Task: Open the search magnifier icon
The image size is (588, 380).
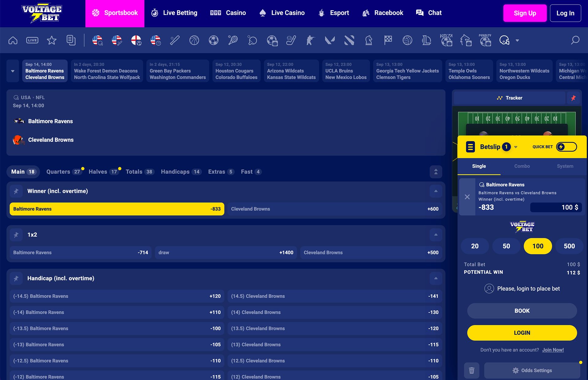Action: [x=575, y=40]
